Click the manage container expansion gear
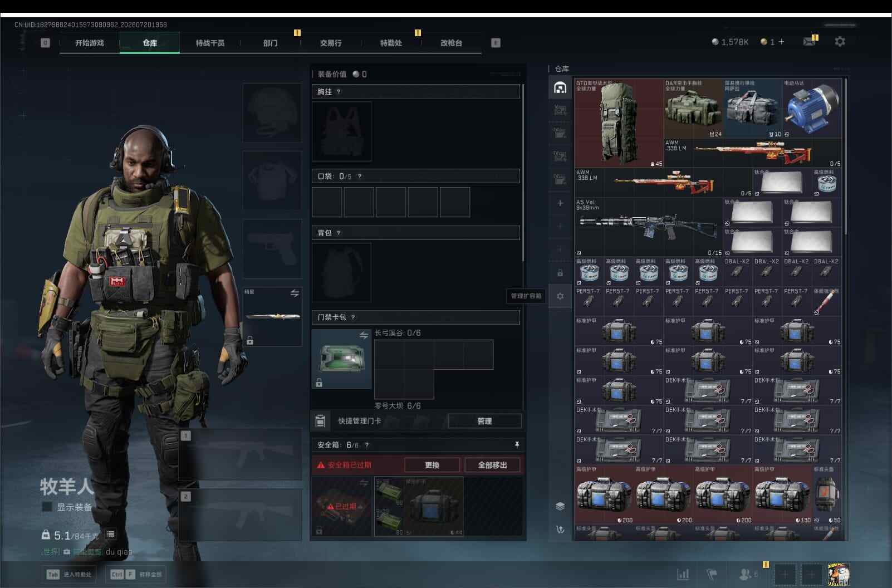892x588 pixels. (x=560, y=296)
